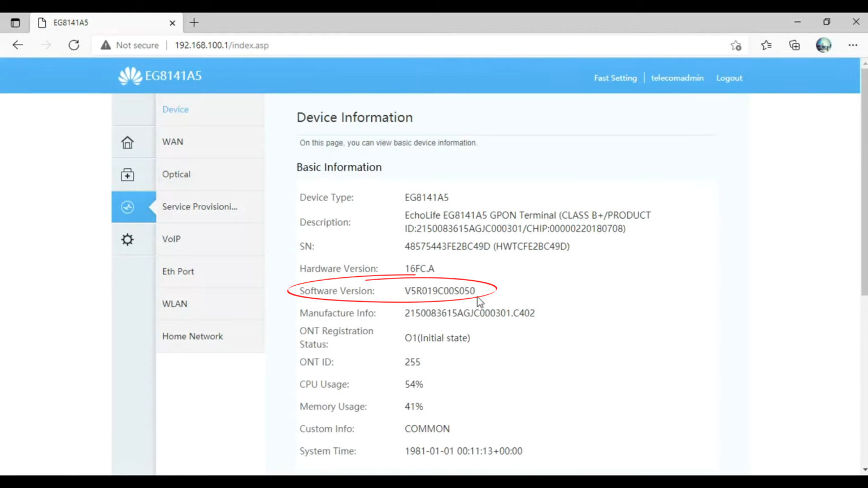Open the Collections icon in the browser toolbar
868x488 pixels.
click(795, 45)
